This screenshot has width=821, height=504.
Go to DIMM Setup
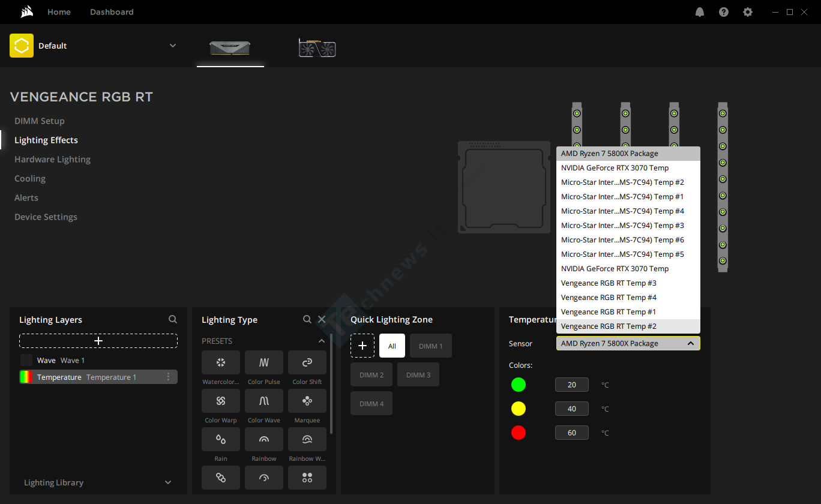[40, 121]
